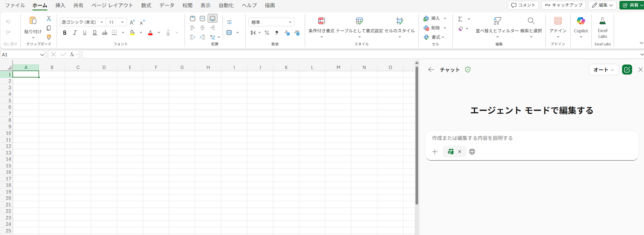
Task: Click the AutoSum sigma icon
Action: (460, 19)
